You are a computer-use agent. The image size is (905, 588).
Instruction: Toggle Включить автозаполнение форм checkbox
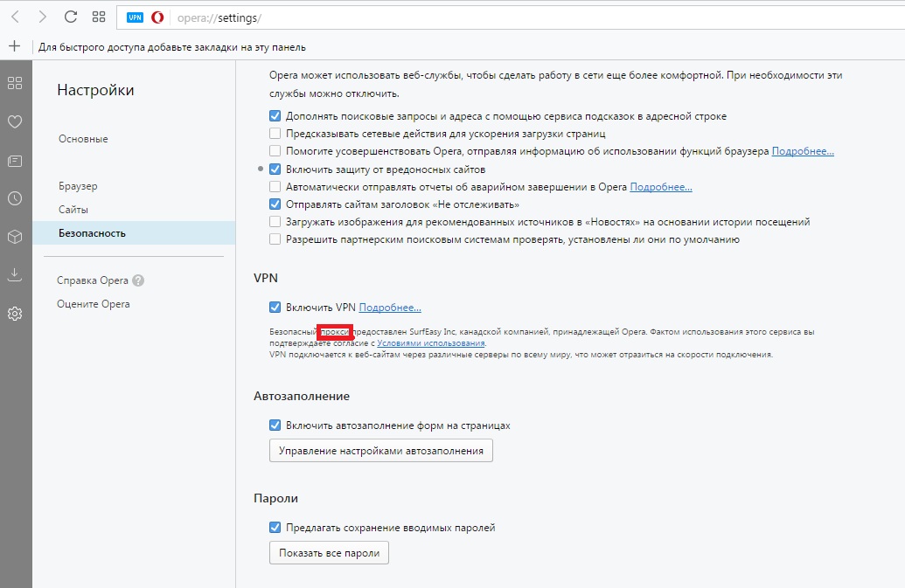click(275, 425)
